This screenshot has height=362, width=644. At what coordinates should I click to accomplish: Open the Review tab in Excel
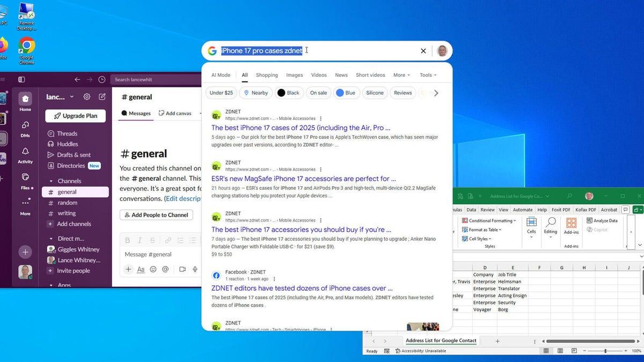487,210
